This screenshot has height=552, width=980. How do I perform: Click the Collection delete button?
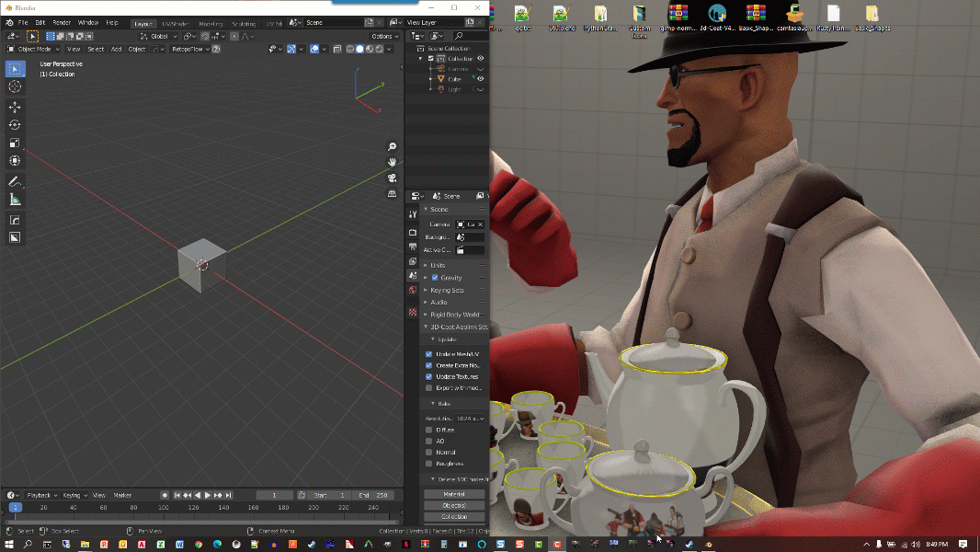(x=454, y=516)
